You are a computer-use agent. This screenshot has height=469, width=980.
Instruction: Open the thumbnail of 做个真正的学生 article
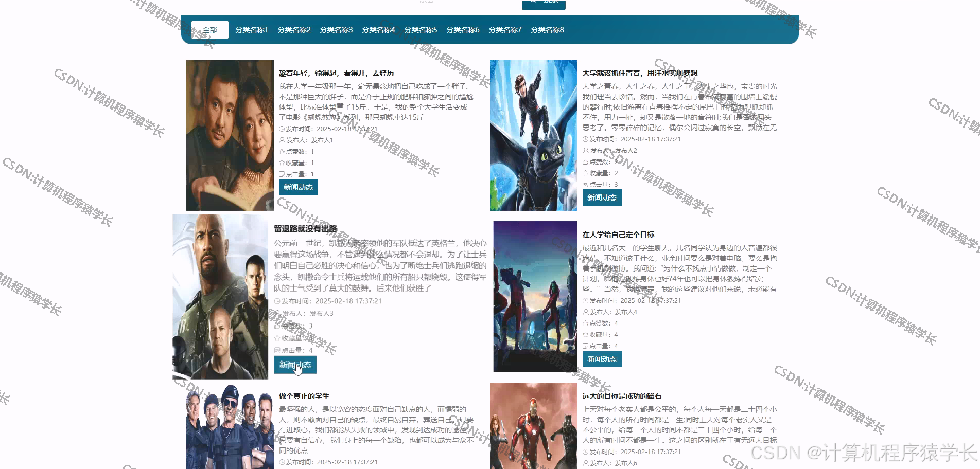click(230, 426)
